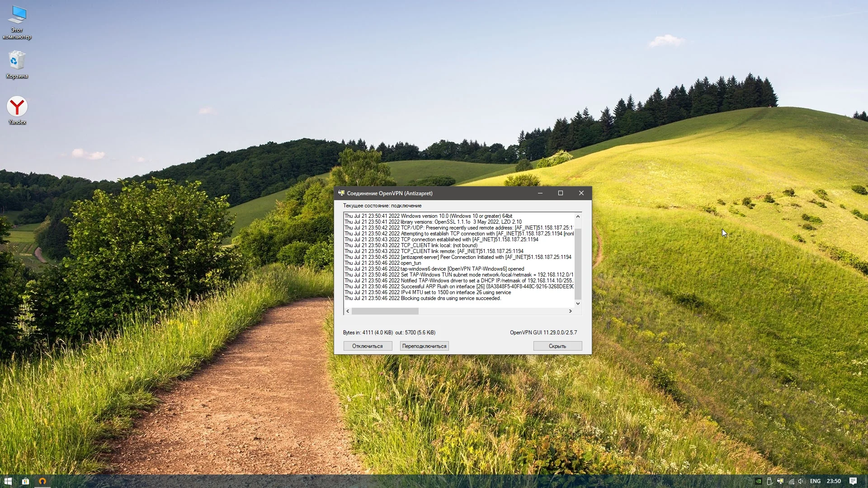Click the OpenVPN taskbar icon
Image resolution: width=868 pixels, height=488 pixels.
(x=42, y=481)
